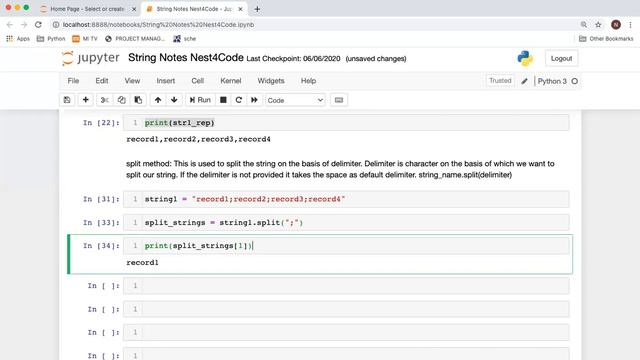Interrupt the kernel with the stop icon
This screenshot has height=360, width=640.
tap(223, 100)
